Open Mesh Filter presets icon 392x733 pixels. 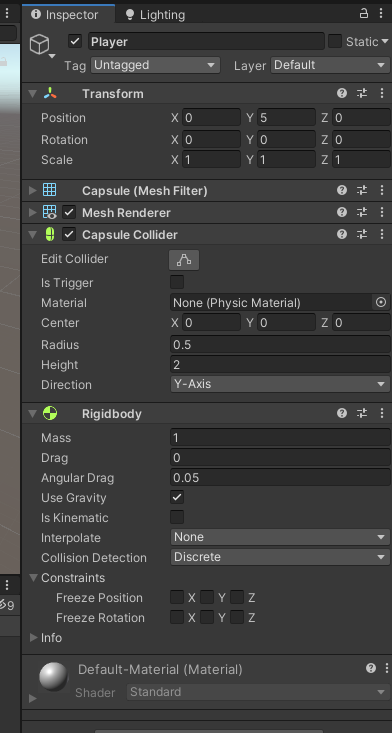pyautogui.click(x=362, y=190)
